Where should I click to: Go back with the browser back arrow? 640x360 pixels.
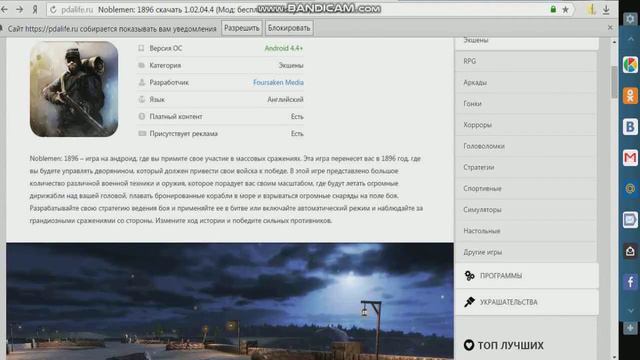pos(4,9)
